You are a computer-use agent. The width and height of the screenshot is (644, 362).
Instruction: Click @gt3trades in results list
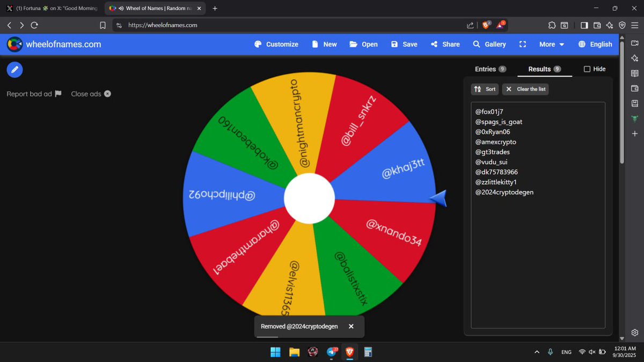tap(493, 152)
